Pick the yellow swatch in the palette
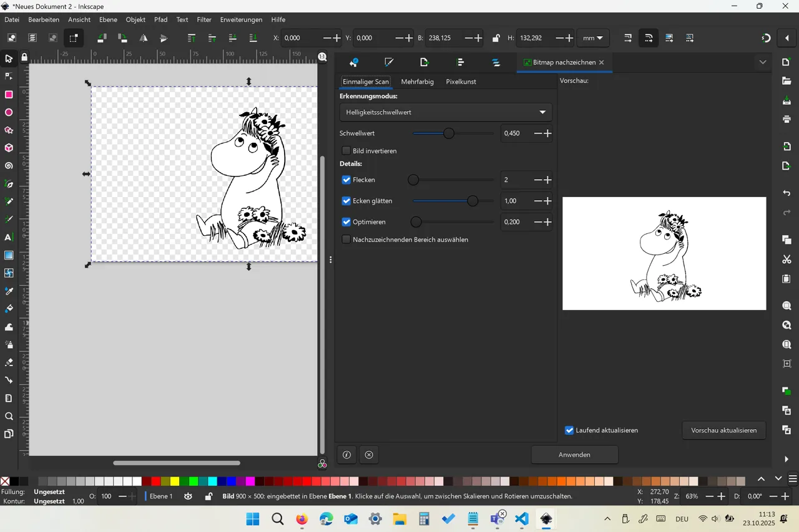This screenshot has width=799, height=532. 175,481
